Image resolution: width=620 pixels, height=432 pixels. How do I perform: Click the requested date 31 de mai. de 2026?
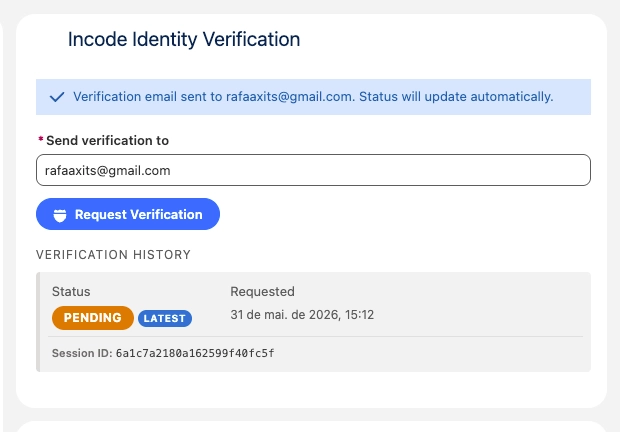point(285,315)
